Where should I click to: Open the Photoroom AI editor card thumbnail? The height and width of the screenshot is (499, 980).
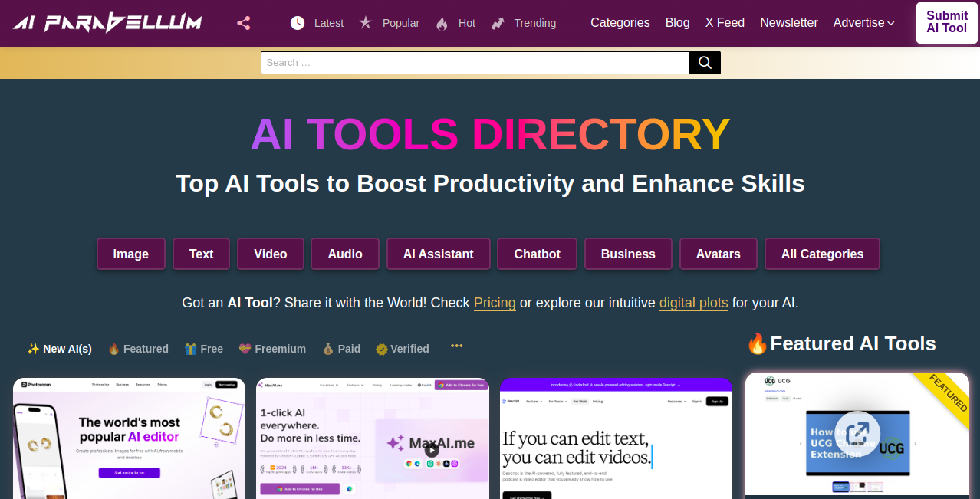click(x=129, y=438)
